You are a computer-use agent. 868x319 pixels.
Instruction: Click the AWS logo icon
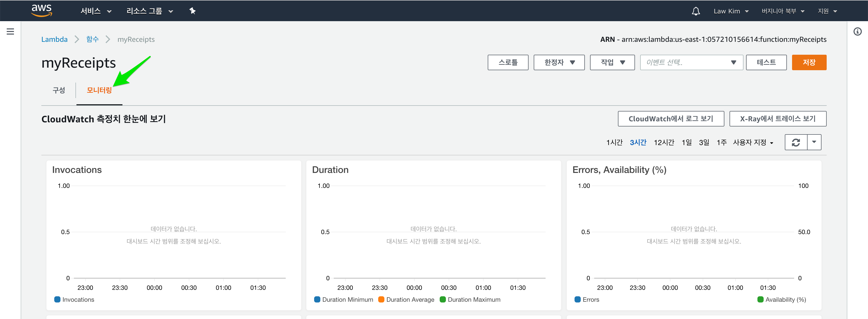pyautogui.click(x=41, y=10)
